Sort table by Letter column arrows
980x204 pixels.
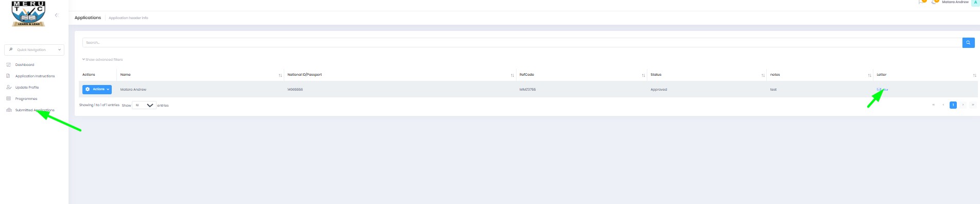pyautogui.click(x=974, y=75)
